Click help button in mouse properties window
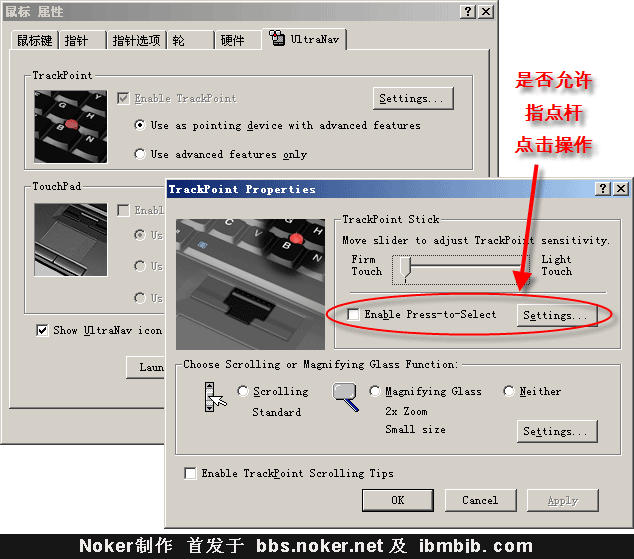Screen dimensions: 634x559 pyautogui.click(x=468, y=11)
